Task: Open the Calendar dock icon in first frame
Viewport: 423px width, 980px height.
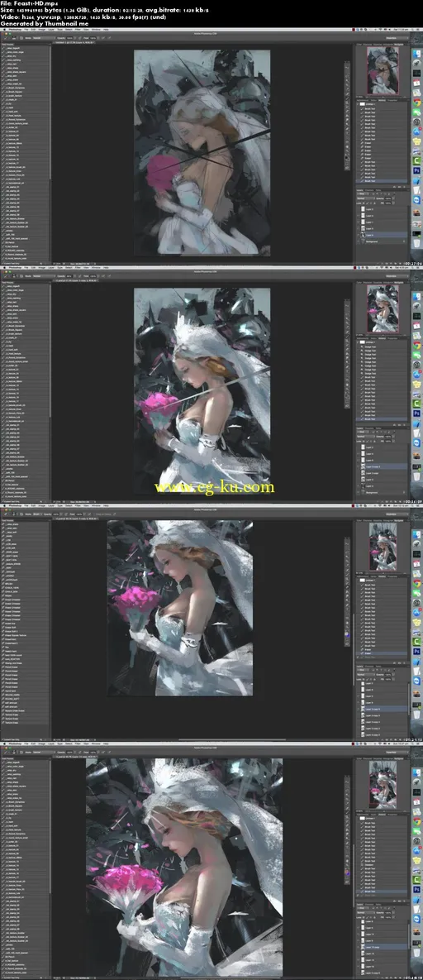Action: (416, 83)
